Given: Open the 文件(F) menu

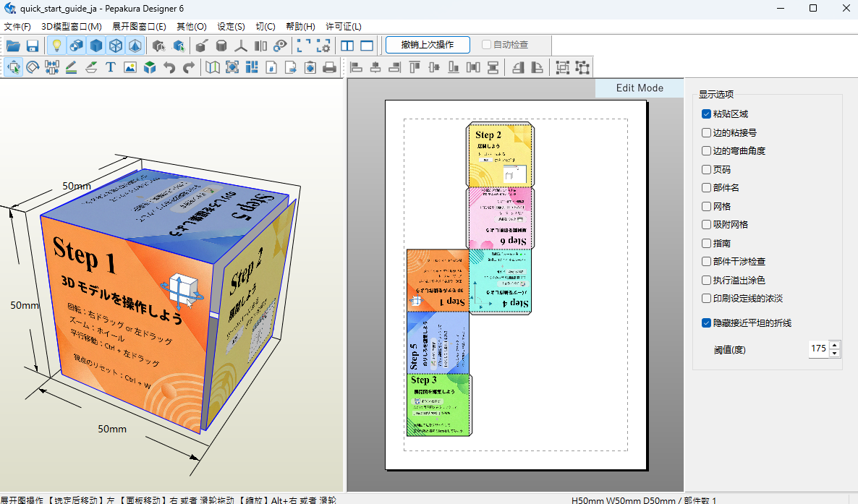Looking at the screenshot, I should click(x=17, y=26).
